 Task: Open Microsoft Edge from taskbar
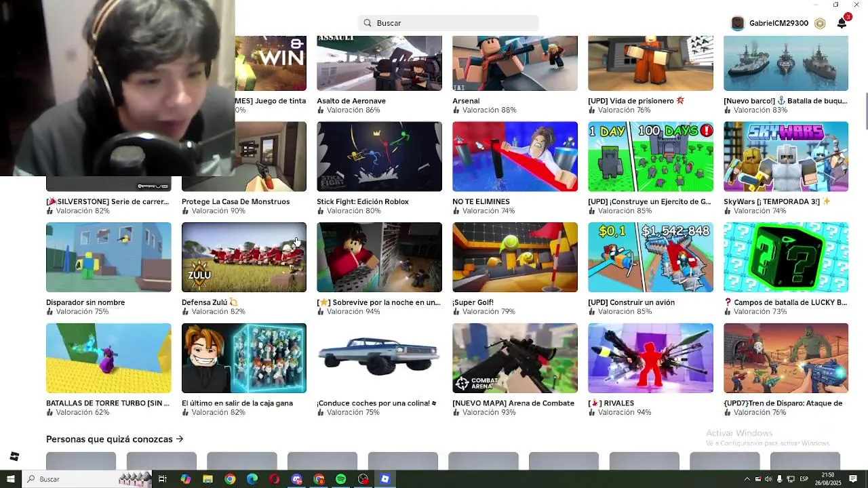click(252, 479)
